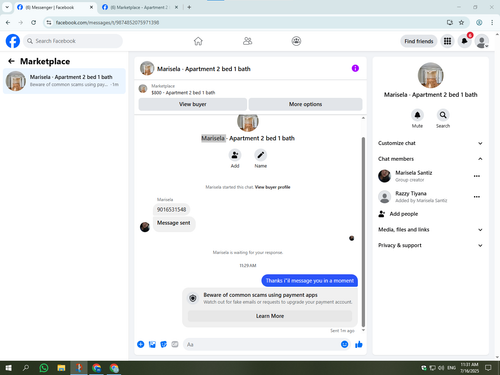Click the Add people icon in chat
This screenshot has height=375, width=500.
click(235, 155)
